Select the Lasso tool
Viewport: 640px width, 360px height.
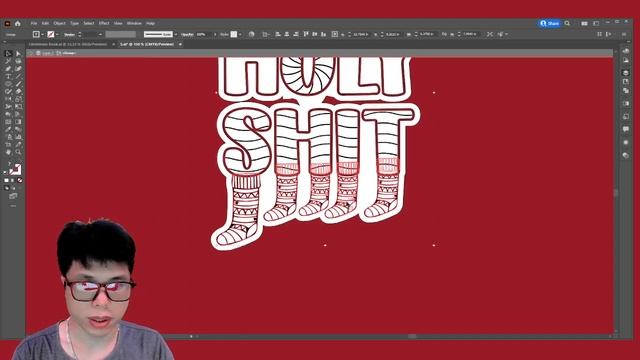[x=18, y=61]
